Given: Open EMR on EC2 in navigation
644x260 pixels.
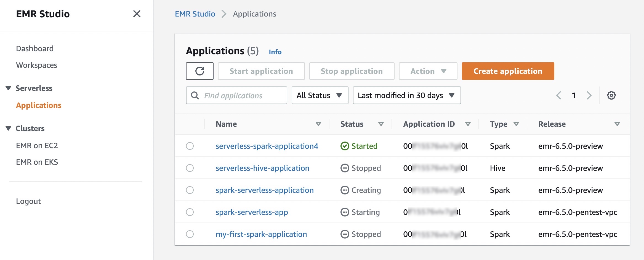Looking at the screenshot, I should point(37,145).
